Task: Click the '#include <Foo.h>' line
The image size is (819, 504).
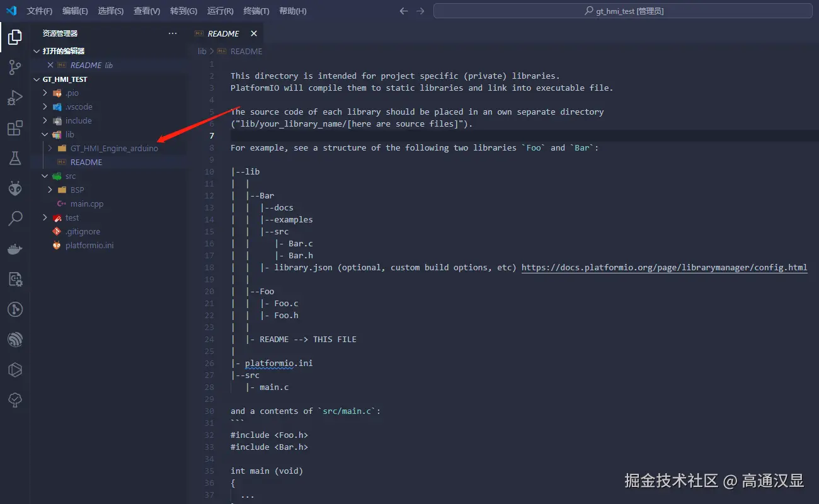Action: [269, 435]
